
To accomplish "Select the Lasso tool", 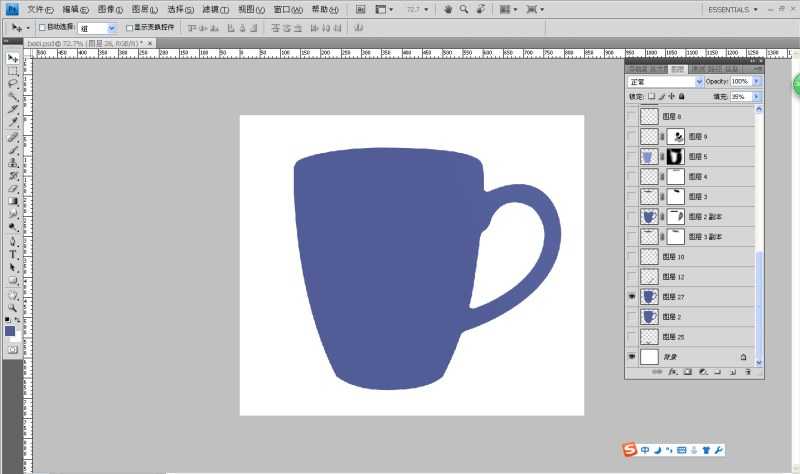I will pos(13,84).
